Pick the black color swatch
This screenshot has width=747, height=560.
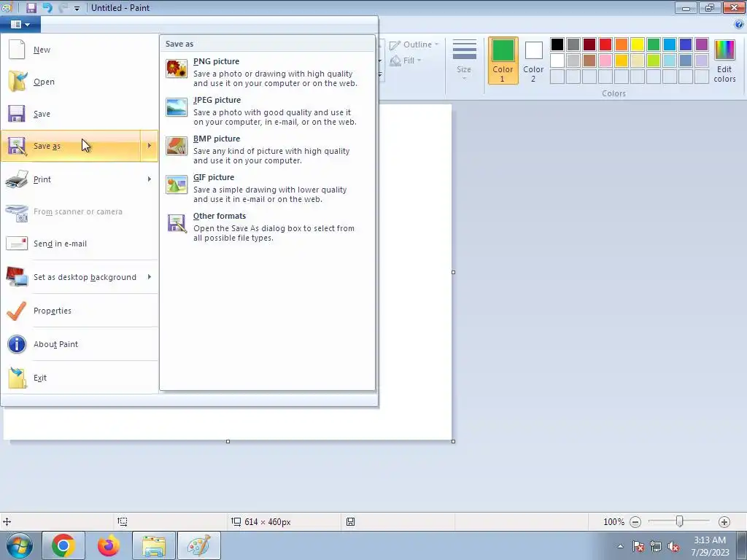point(557,44)
